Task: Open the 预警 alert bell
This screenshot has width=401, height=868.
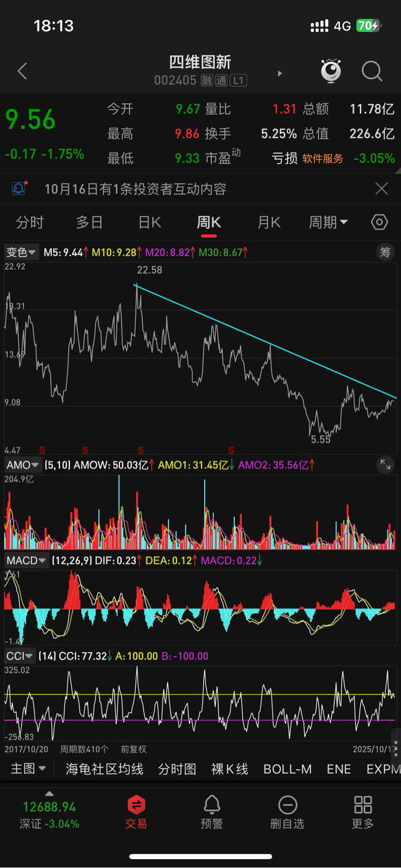Action: [211, 812]
